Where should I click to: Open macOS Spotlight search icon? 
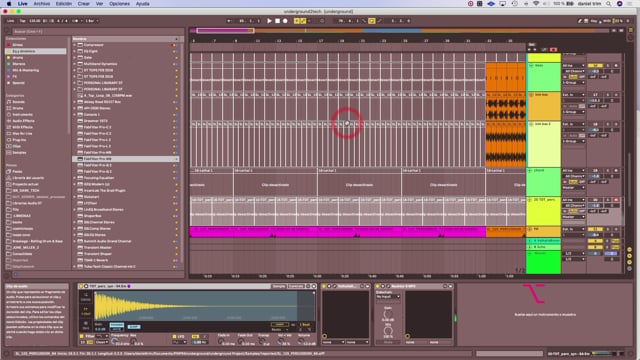coord(609,4)
